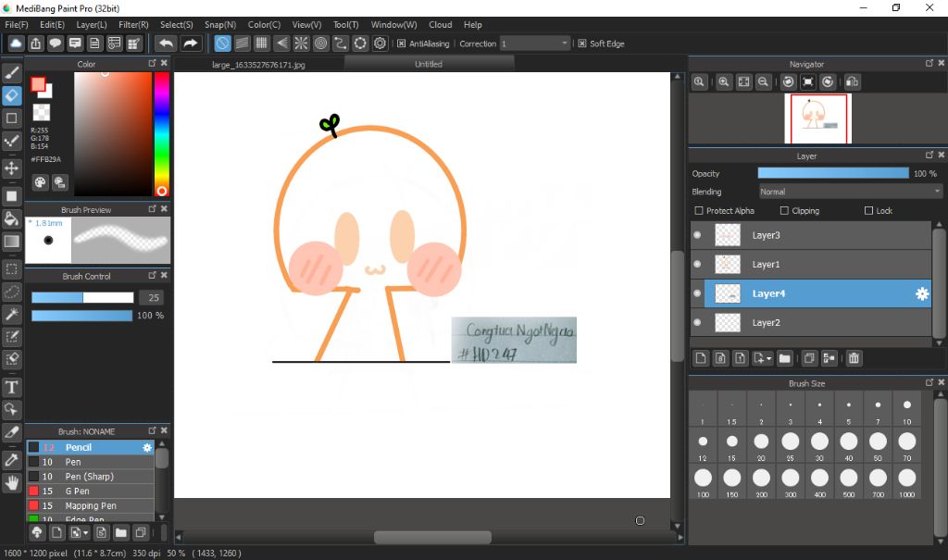Select the Layer2 row
The width and height of the screenshot is (948, 560).
(x=811, y=323)
